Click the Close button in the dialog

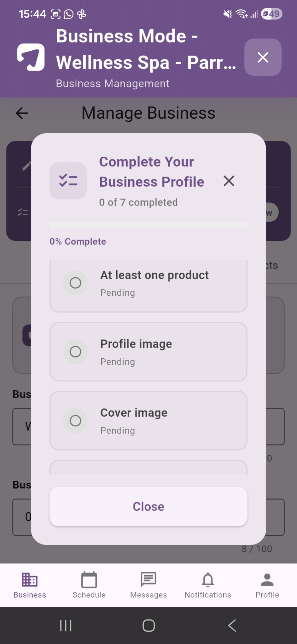point(148,507)
